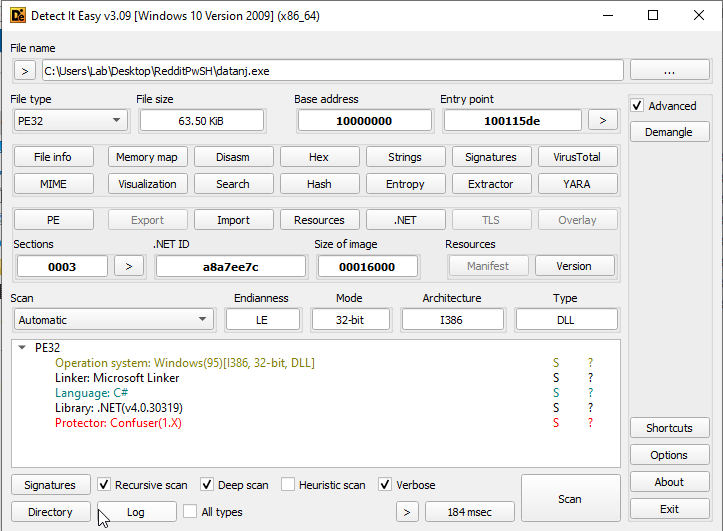Viewport: 723px width, 531px height.
Task: Collapse the PE32 tree node
Action: pyautogui.click(x=23, y=348)
